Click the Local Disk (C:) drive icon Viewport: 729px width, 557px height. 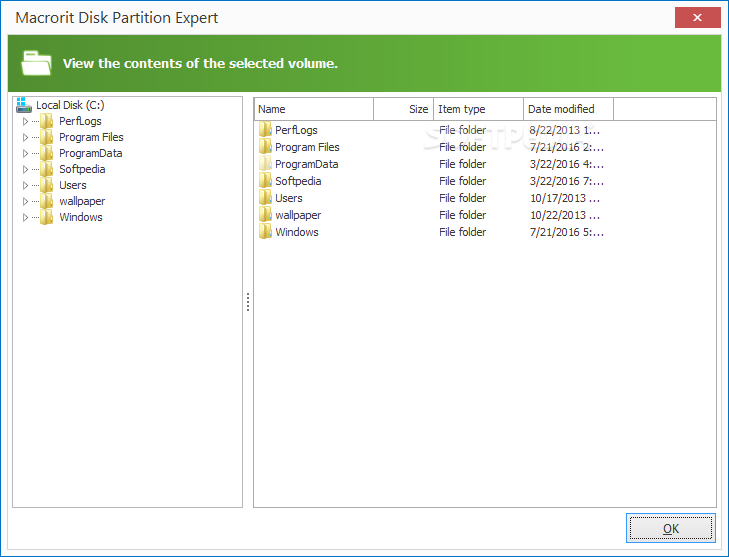(23, 105)
